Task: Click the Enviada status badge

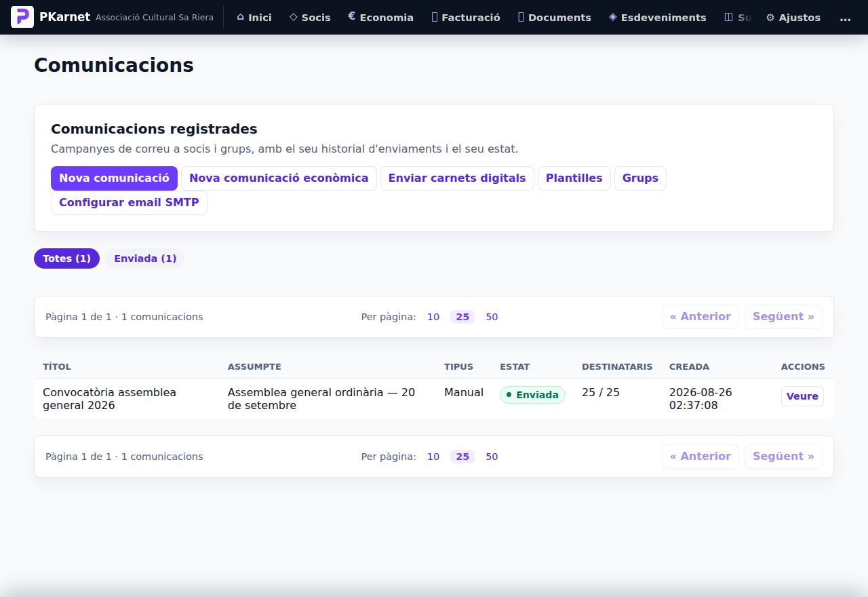Action: (532, 395)
